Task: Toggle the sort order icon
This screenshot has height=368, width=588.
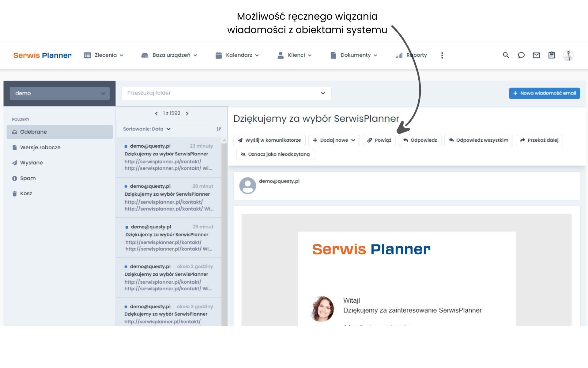Action: [x=219, y=129]
